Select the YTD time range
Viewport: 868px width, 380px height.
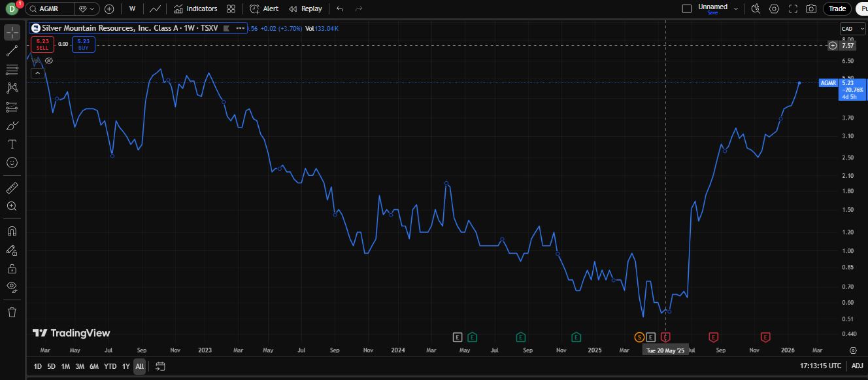point(110,366)
